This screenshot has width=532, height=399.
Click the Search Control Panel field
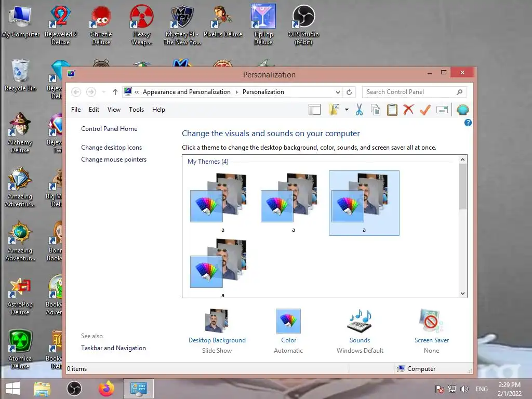(x=414, y=92)
